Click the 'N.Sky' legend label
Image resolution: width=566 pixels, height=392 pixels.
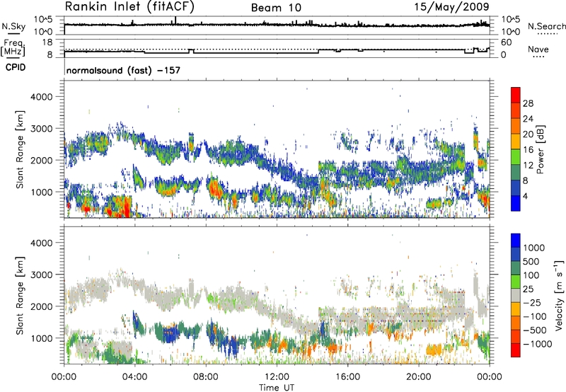[13, 26]
